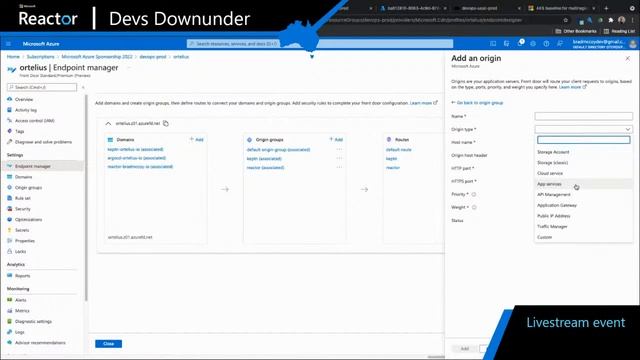
Task: Open a new browser tab
Action: coord(606,8)
